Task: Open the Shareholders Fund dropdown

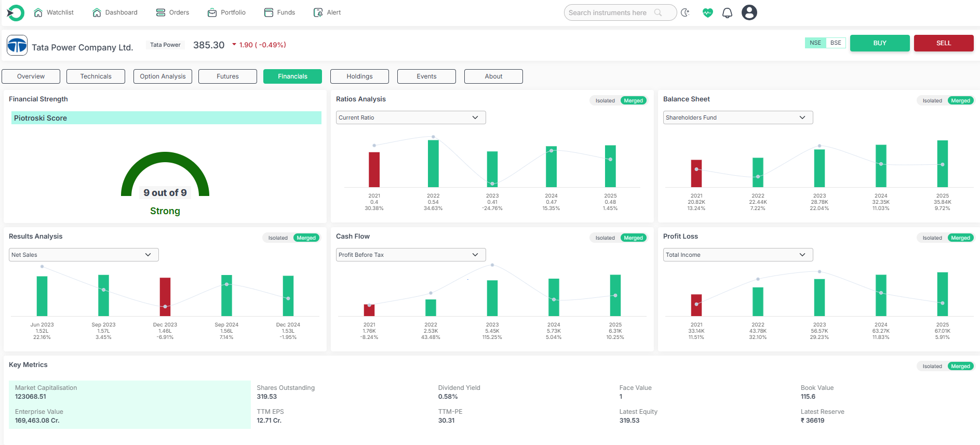Action: coord(738,117)
